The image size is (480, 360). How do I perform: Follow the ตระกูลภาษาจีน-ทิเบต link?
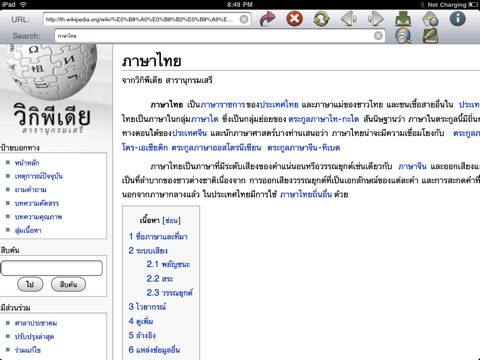point(304,148)
